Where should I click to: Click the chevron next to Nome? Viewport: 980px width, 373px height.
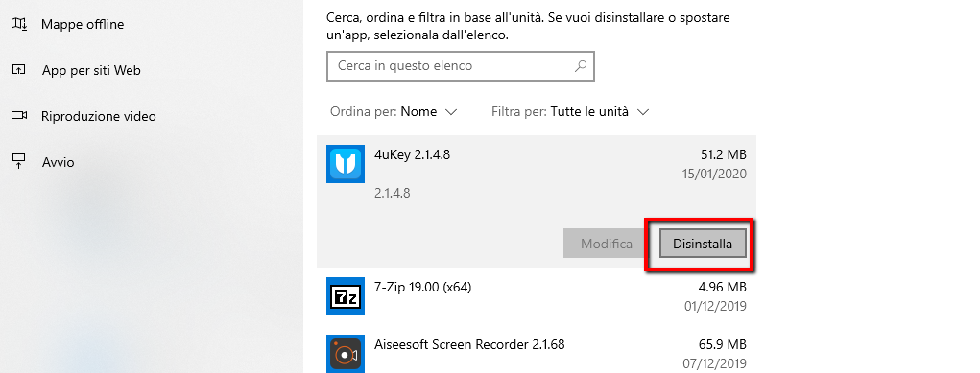[x=450, y=112]
